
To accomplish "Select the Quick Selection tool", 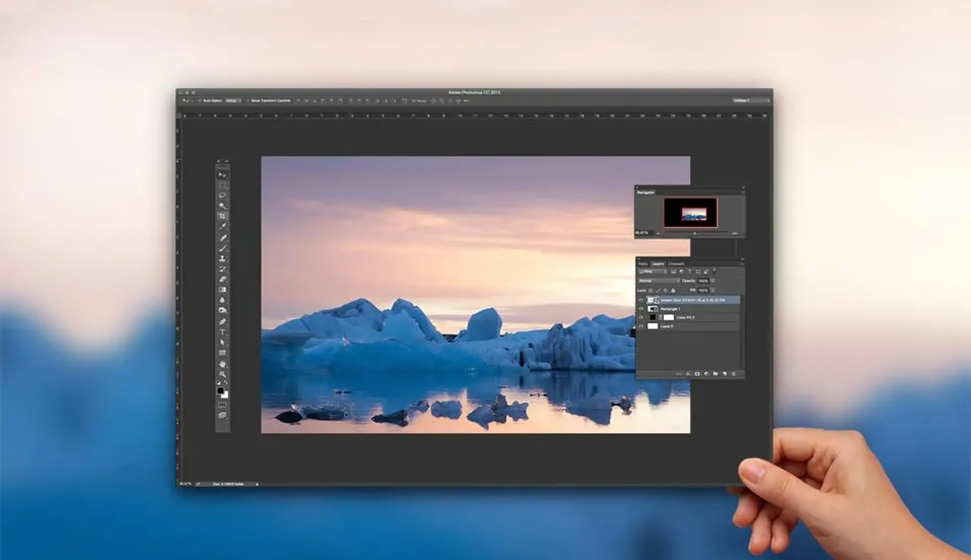I will 223,206.
